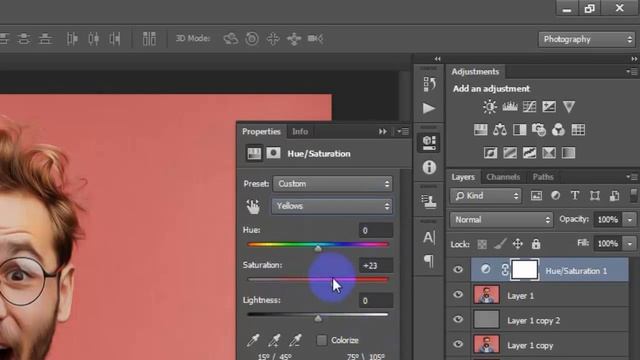Select the eyedropper tool in Properties

(253, 340)
